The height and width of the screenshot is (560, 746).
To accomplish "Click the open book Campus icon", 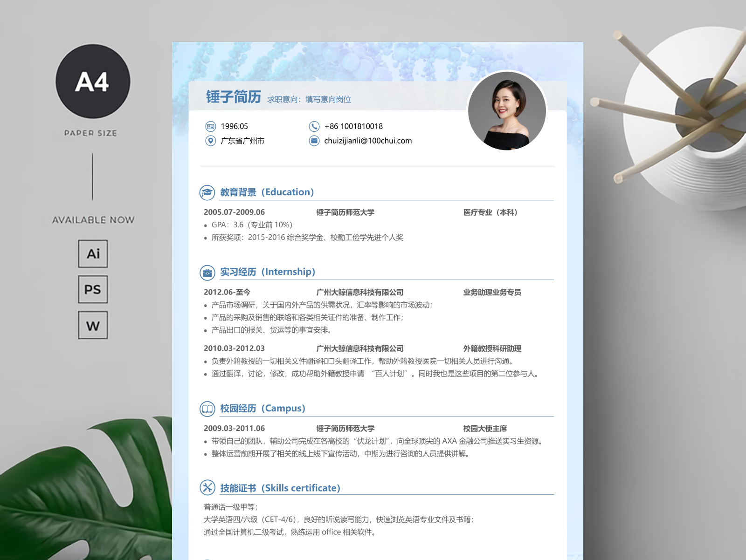I will click(207, 409).
